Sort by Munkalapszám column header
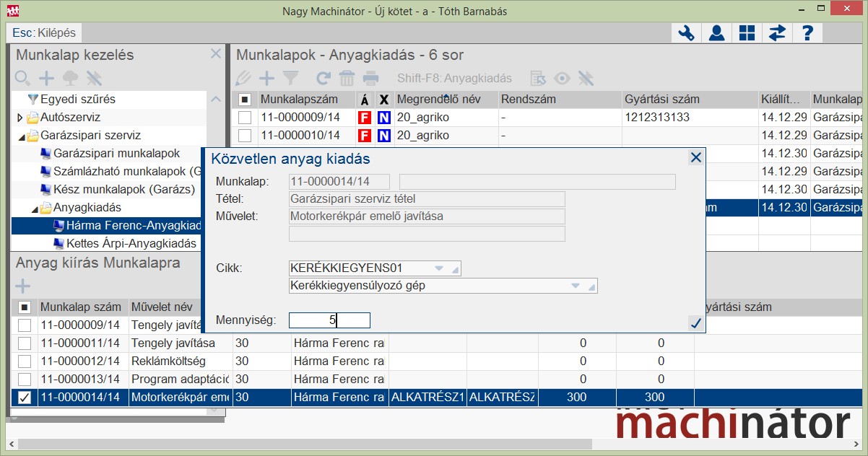Viewport: 868px width, 456px height. coord(307,100)
